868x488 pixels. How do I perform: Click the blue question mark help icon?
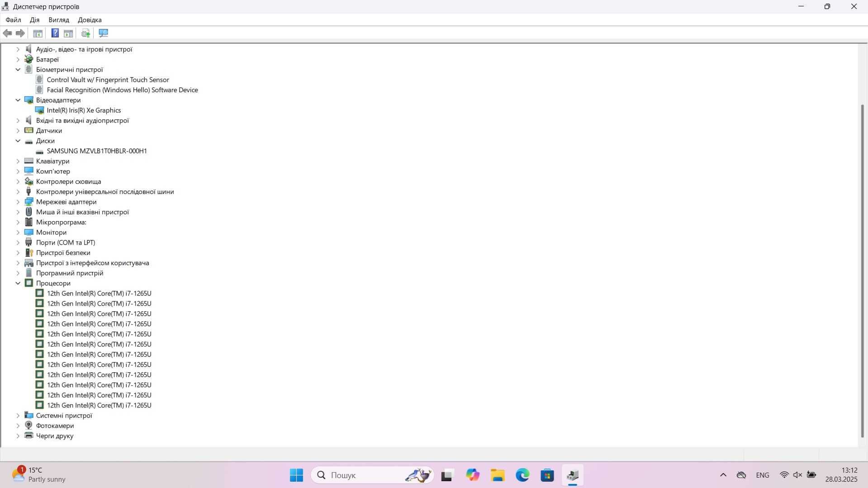click(x=55, y=33)
